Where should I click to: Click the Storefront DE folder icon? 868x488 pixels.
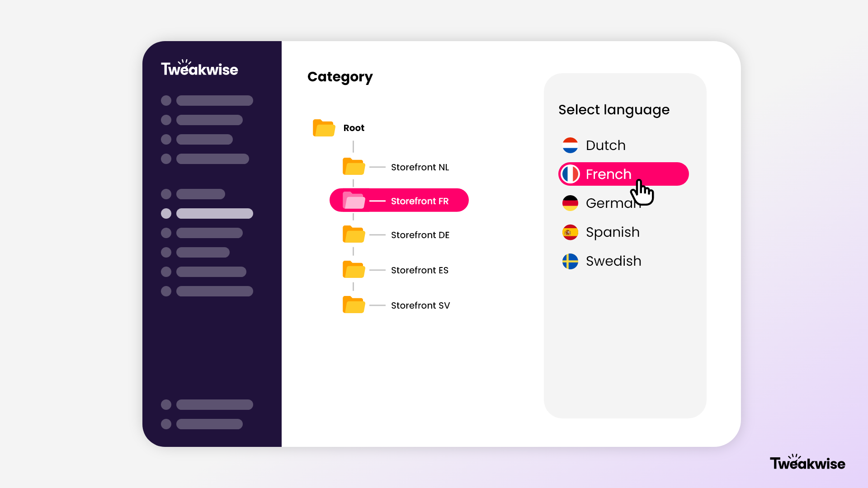[x=354, y=235]
